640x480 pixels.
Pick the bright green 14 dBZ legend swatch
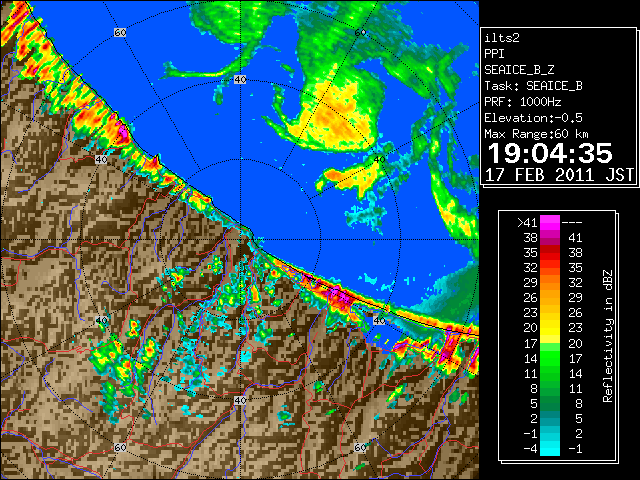550,358
